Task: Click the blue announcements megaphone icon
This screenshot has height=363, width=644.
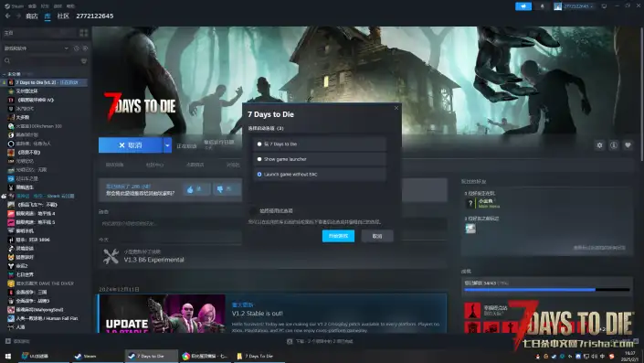Action: (523, 6)
